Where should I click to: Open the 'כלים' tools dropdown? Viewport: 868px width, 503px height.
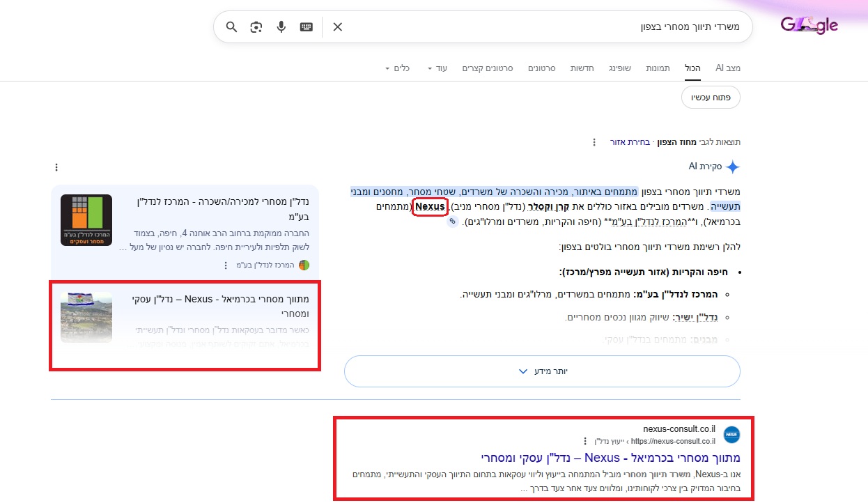pos(397,68)
